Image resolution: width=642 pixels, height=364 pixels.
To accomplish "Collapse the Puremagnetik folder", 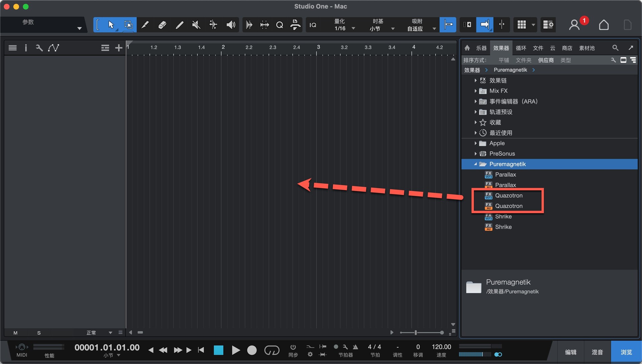I will tap(475, 164).
